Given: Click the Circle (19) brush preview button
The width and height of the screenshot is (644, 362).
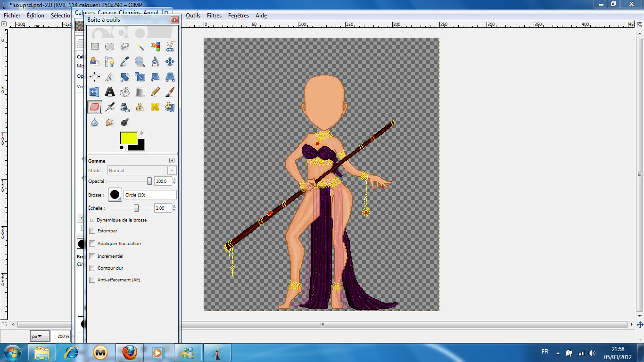Looking at the screenshot, I should point(115,195).
